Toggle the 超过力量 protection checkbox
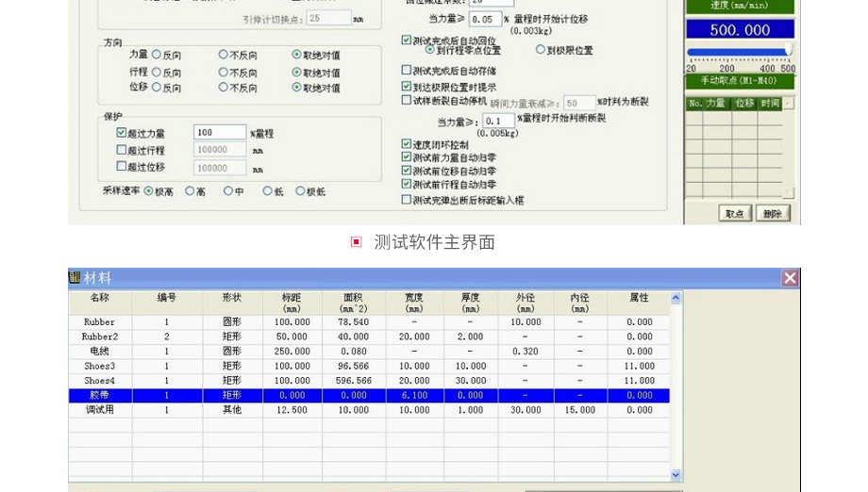Viewport: 868px width, 492px height. [x=122, y=134]
